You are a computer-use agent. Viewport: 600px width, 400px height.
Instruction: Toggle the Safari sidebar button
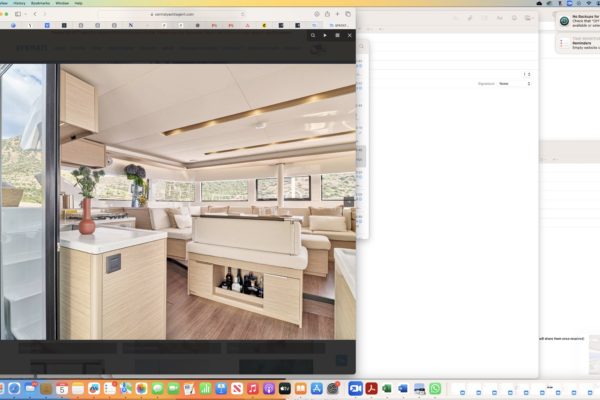(18, 14)
